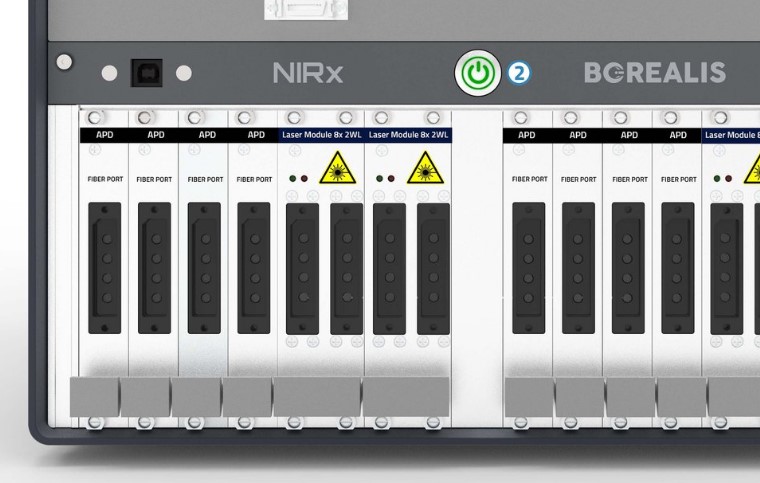Click the green LED on the rightmost cut-off Laser Module
This screenshot has width=760, height=483.
click(x=717, y=179)
